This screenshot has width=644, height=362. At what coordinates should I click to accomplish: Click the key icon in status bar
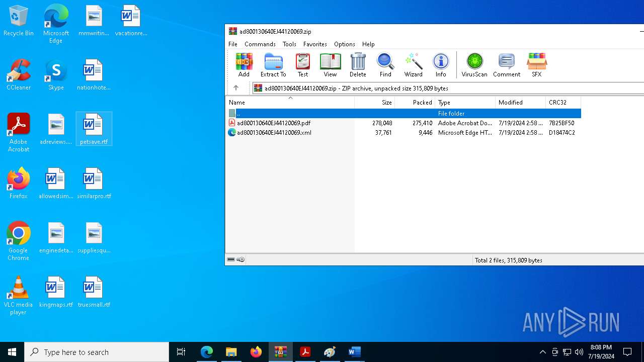coord(240,260)
